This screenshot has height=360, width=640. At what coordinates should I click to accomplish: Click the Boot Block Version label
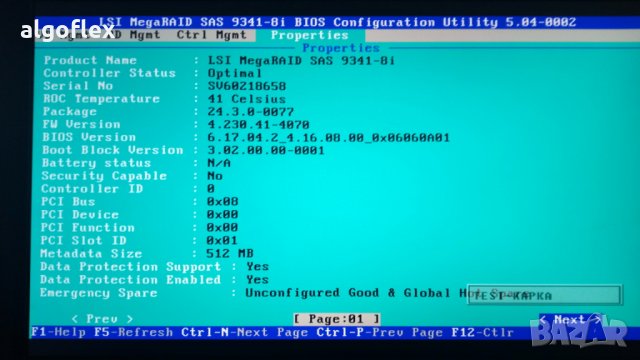(113, 150)
